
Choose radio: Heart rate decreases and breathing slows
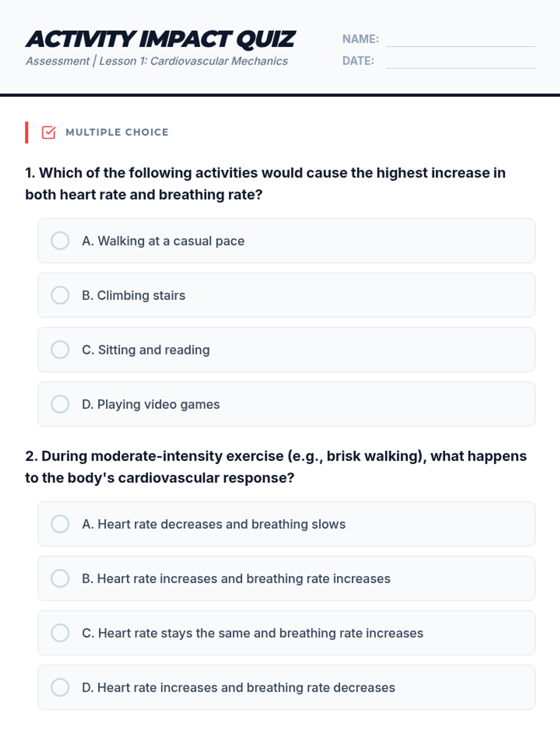coord(60,524)
